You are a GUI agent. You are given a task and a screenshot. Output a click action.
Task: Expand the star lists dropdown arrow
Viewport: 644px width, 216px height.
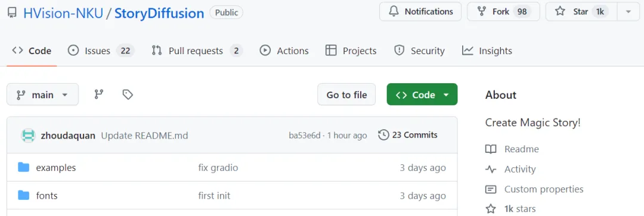[x=628, y=11]
